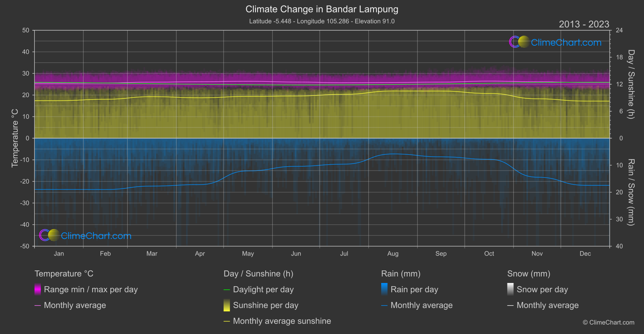Click the vertical 'Rain / Snow (mm)' right axis title
This screenshot has height=334, width=644.
tap(631, 192)
